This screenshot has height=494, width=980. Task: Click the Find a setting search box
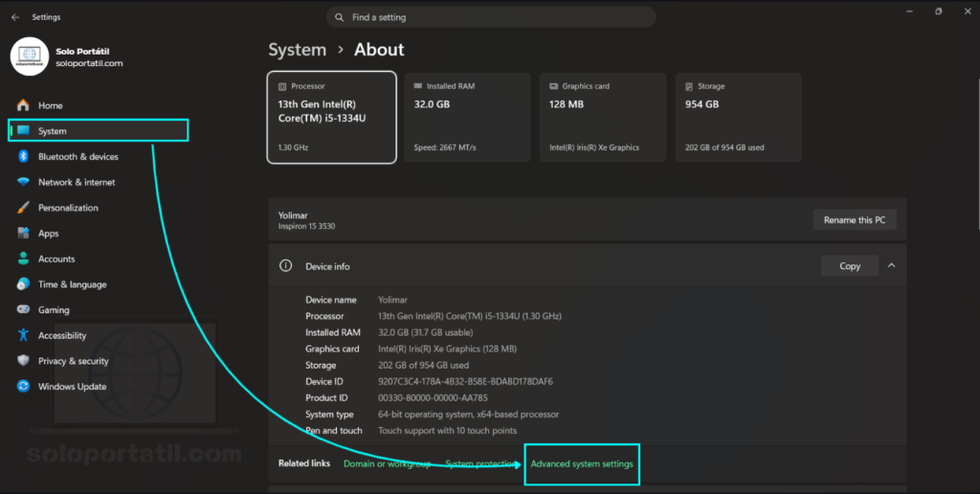[x=491, y=17]
